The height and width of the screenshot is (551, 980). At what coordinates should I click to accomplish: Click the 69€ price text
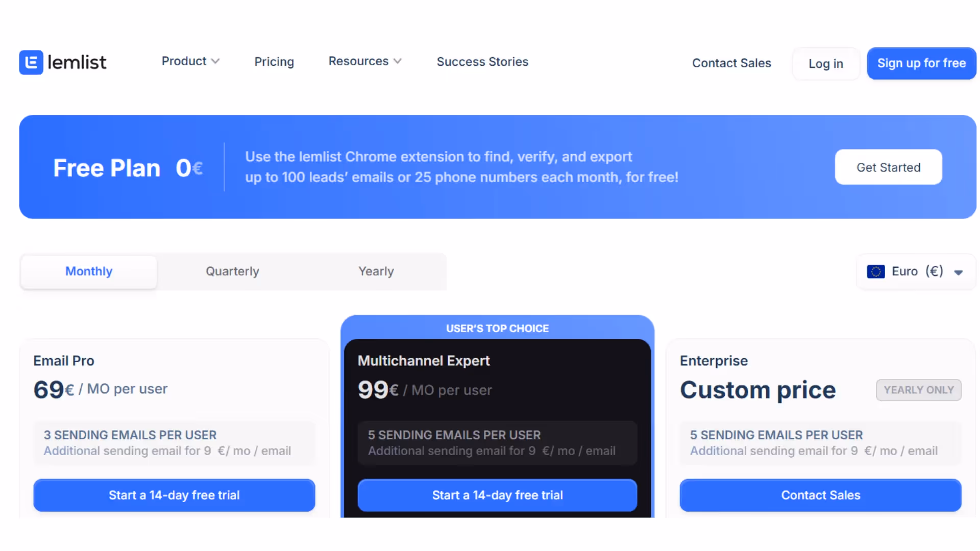[x=54, y=390]
